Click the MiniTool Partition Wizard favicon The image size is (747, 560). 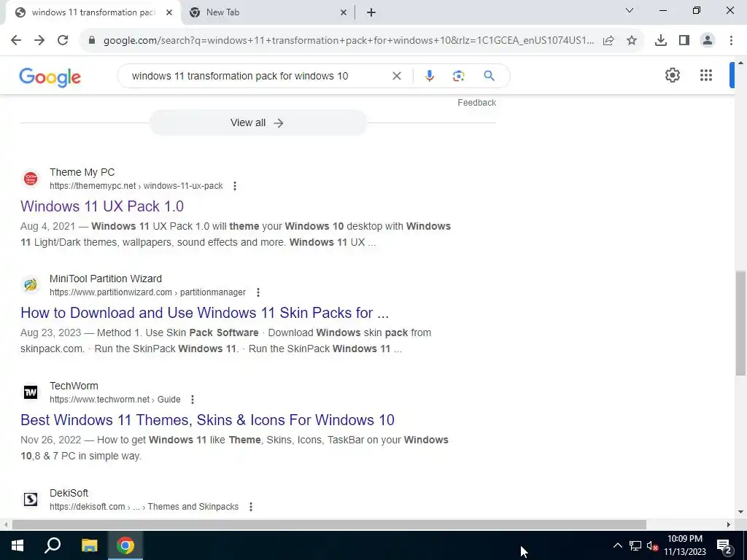31,285
